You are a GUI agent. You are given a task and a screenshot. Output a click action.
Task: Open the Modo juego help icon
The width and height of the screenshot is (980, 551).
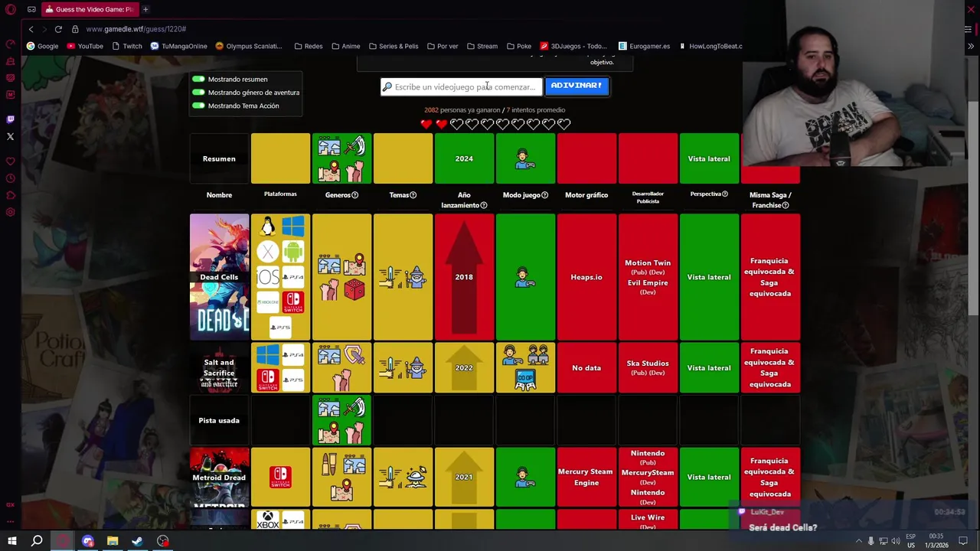tap(544, 195)
